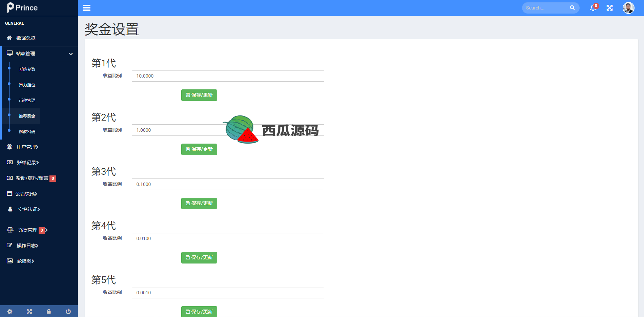Image resolution: width=644 pixels, height=317 pixels.
Task: Click the lock icon in sidebar footer
Action: tap(49, 311)
